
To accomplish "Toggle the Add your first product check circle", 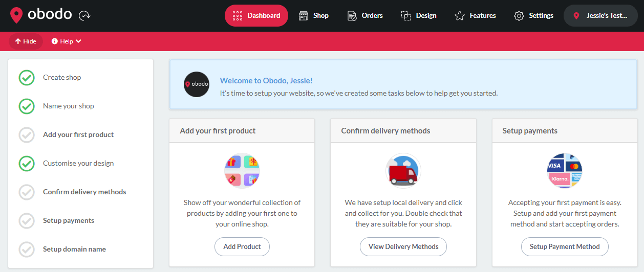I will [x=27, y=135].
